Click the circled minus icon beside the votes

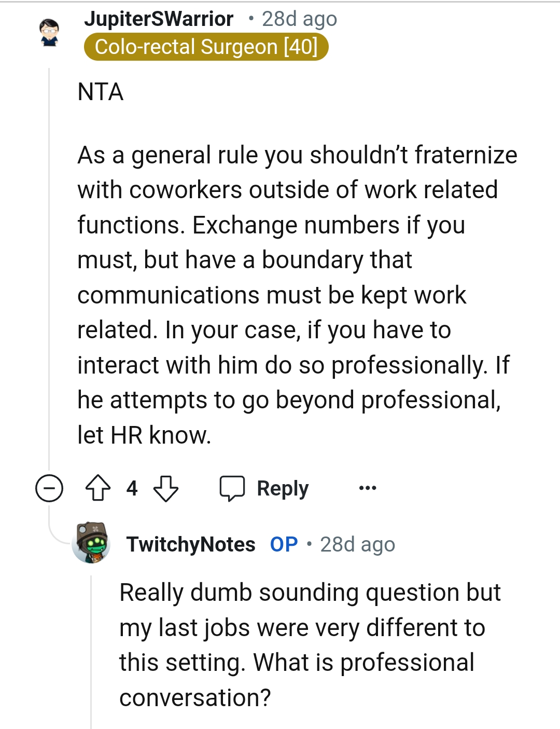[x=49, y=488]
